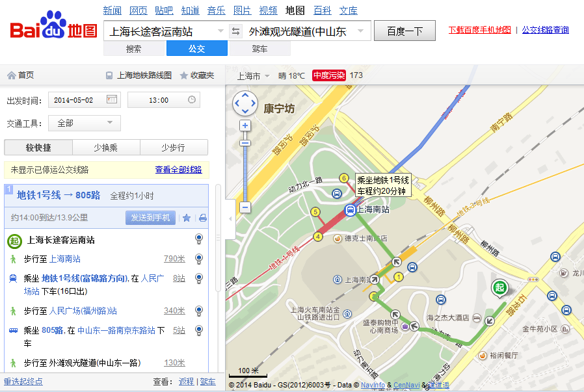Favorite this route with the star icon
The image size is (584, 392).
(x=187, y=218)
